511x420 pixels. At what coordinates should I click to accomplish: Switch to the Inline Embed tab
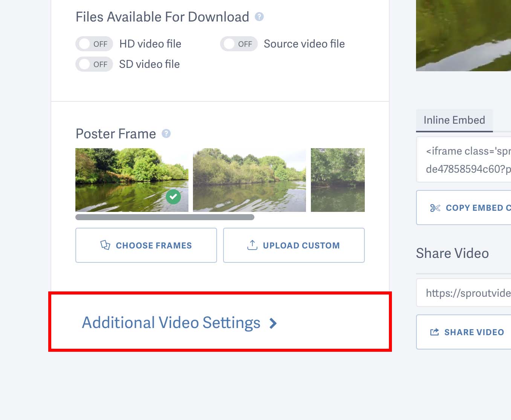[x=454, y=120]
